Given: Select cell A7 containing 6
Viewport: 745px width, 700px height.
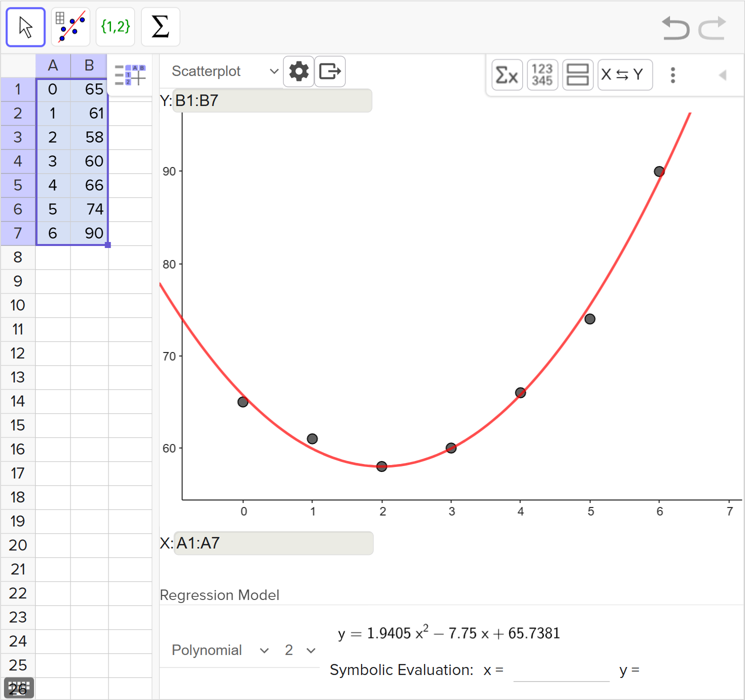Looking at the screenshot, I should pos(53,233).
